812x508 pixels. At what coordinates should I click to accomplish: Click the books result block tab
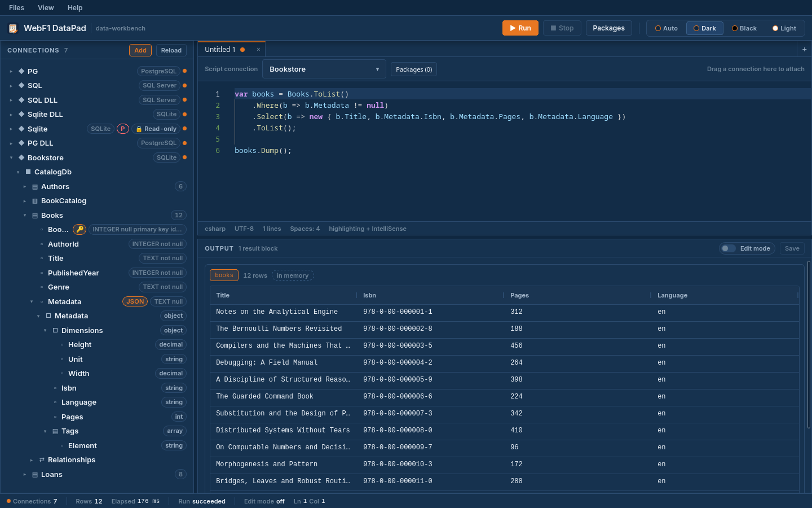click(224, 275)
